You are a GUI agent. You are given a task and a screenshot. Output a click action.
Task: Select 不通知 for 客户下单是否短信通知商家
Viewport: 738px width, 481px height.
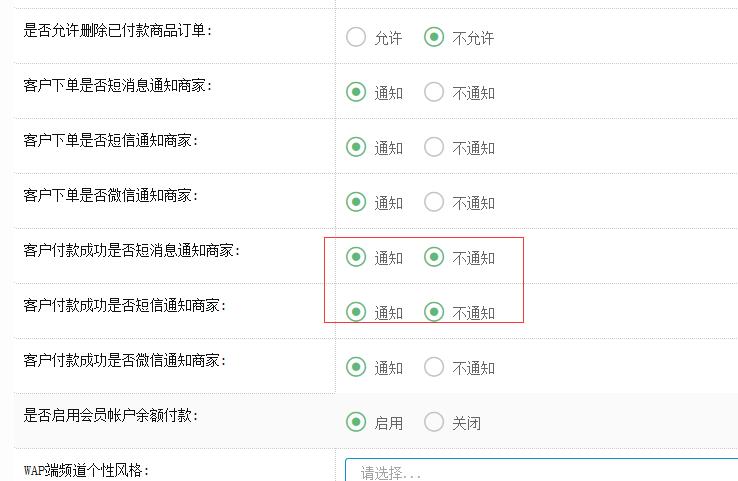[434, 148]
